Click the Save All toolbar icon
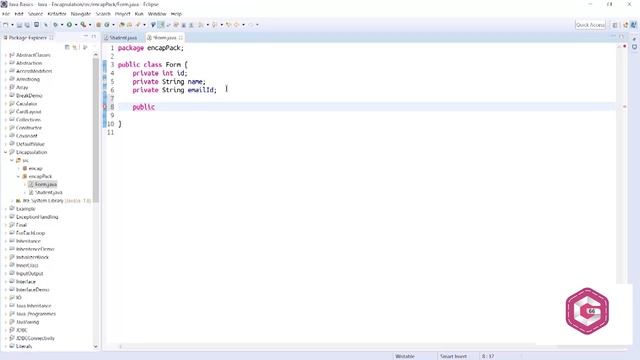 point(27,25)
